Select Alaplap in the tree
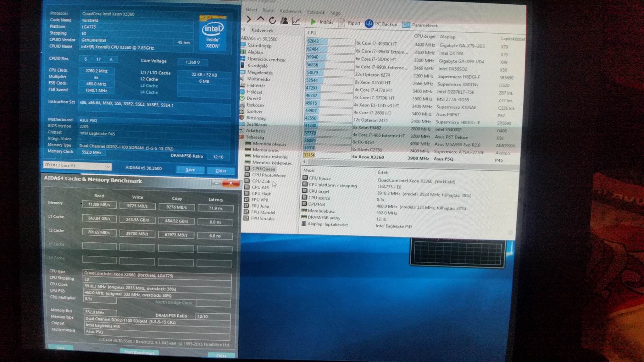 tap(255, 52)
